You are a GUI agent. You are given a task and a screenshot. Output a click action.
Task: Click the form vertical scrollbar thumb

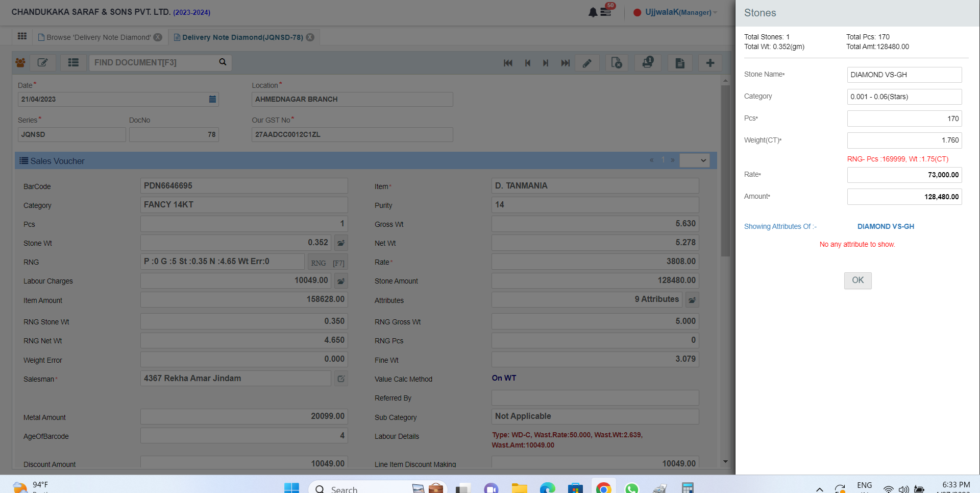pos(725,171)
